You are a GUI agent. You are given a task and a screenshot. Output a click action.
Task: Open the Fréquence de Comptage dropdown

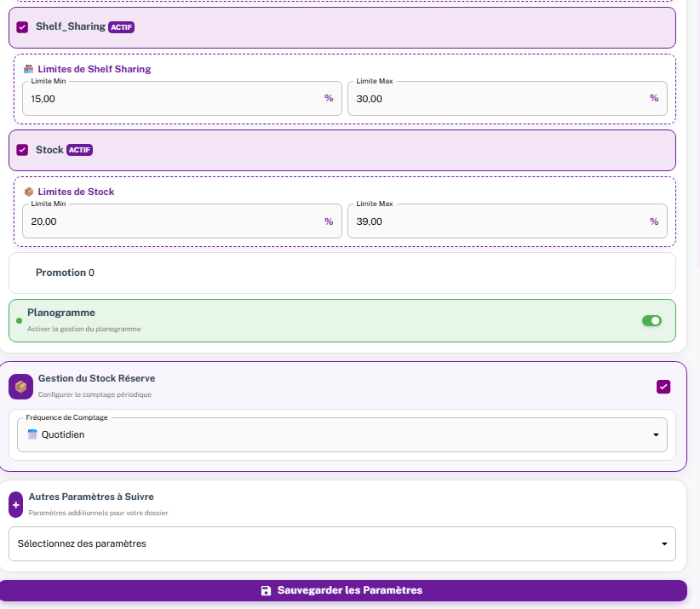pos(341,434)
